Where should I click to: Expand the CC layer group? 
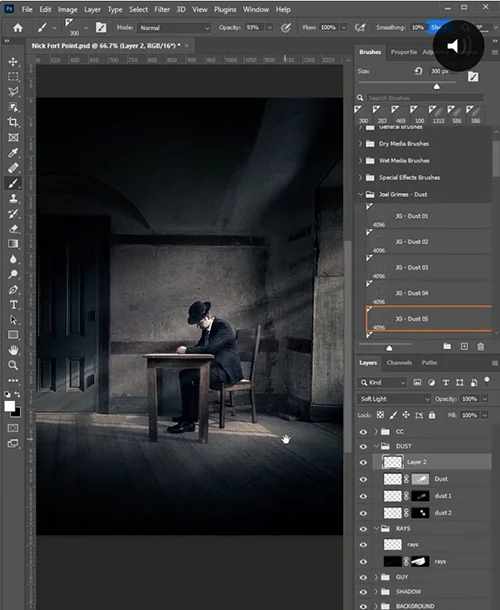(x=376, y=431)
